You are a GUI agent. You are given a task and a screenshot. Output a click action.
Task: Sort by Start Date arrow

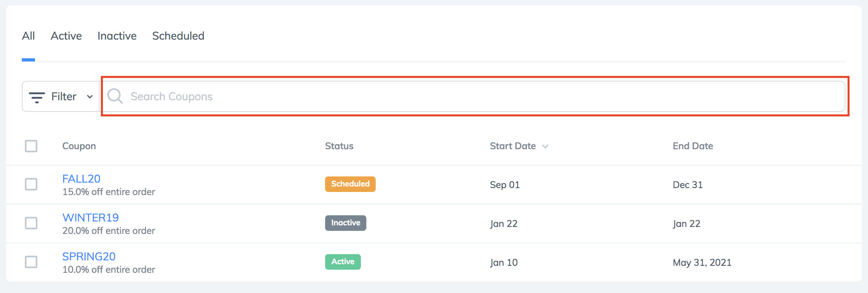point(545,146)
